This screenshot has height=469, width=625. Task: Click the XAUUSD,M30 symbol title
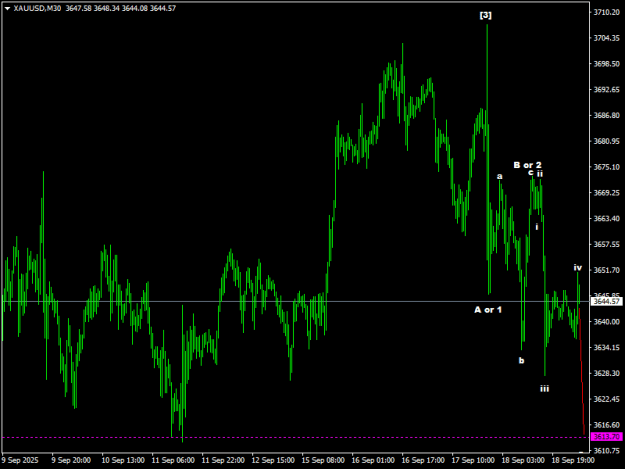click(x=37, y=8)
